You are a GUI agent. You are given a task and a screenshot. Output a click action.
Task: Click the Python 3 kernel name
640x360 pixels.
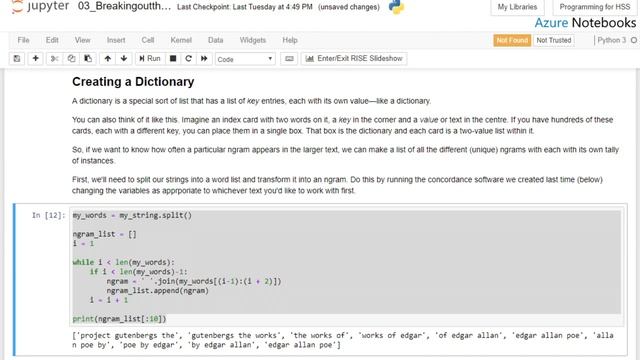pos(611,40)
